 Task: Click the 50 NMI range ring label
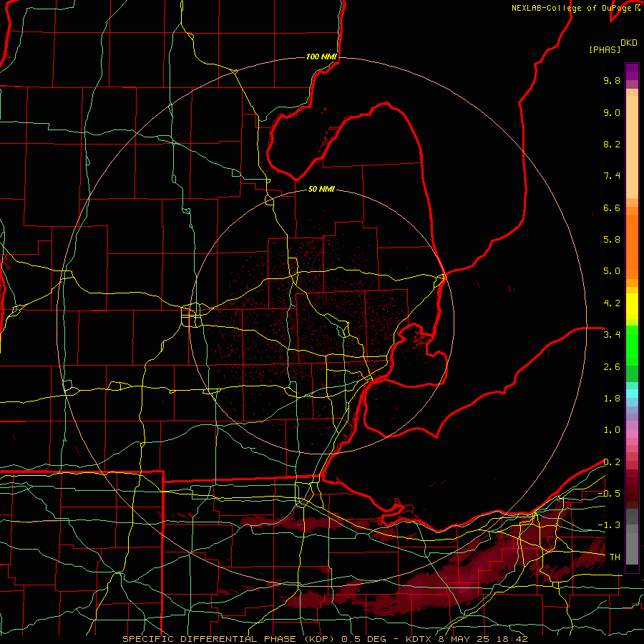tap(321, 189)
